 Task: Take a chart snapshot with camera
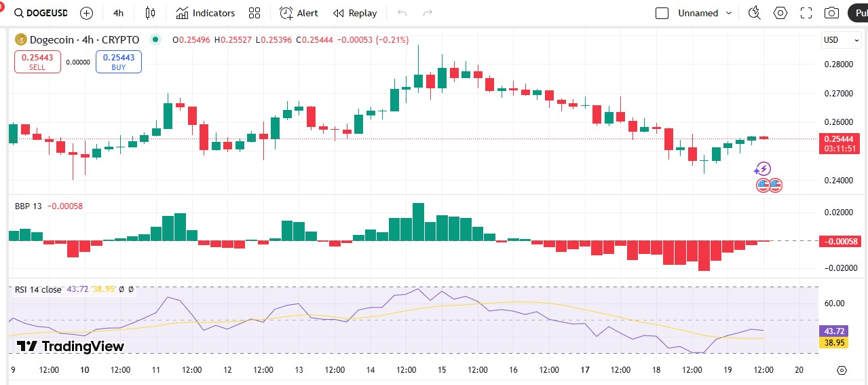(x=831, y=13)
